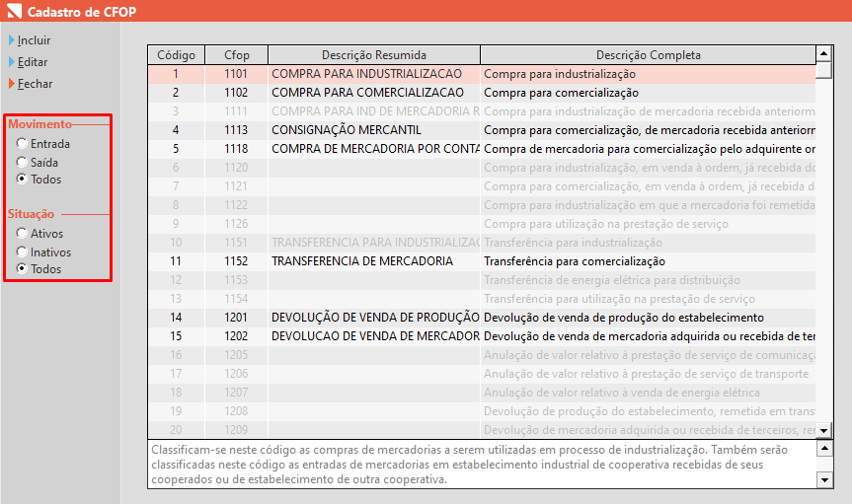The height and width of the screenshot is (504, 852).
Task: Select row TRANSFERENCIA DE MERCADORIA
Action: coord(482,261)
